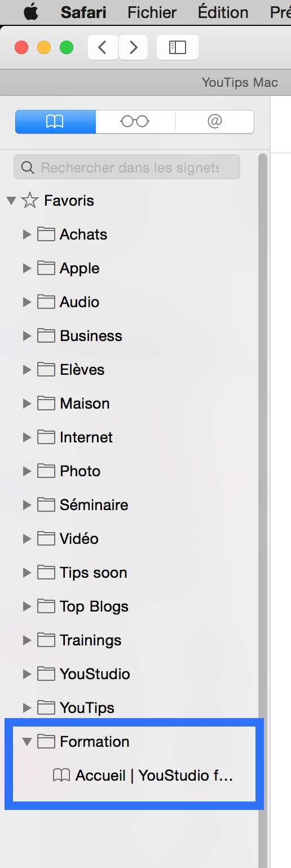Collapse the Formation folder triangle
Viewport: 291px width, 868px height.
(27, 741)
